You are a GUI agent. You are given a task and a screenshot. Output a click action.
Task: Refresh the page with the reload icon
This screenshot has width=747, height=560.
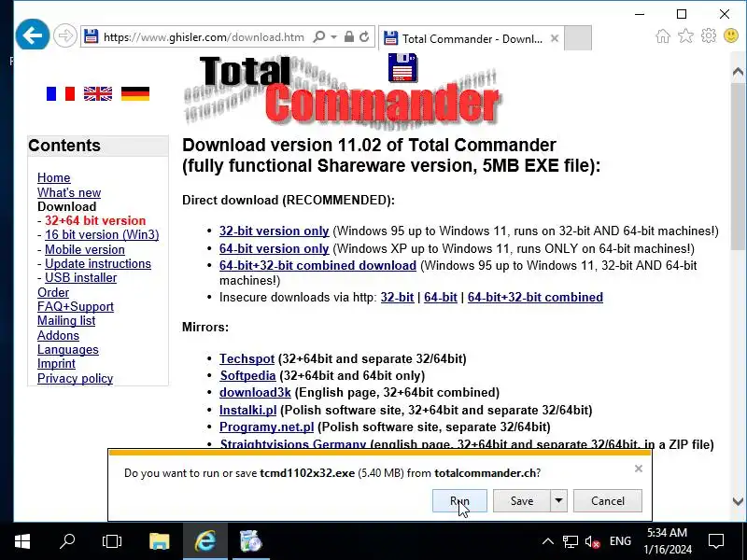coord(364,36)
